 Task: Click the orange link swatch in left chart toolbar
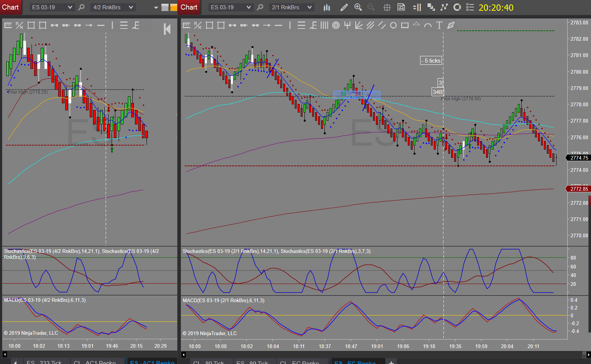[174, 7]
